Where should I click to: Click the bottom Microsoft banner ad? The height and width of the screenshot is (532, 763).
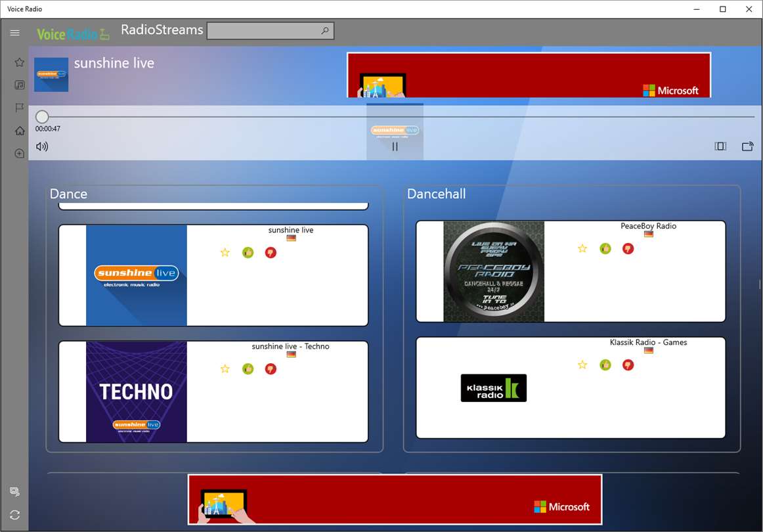(x=395, y=499)
